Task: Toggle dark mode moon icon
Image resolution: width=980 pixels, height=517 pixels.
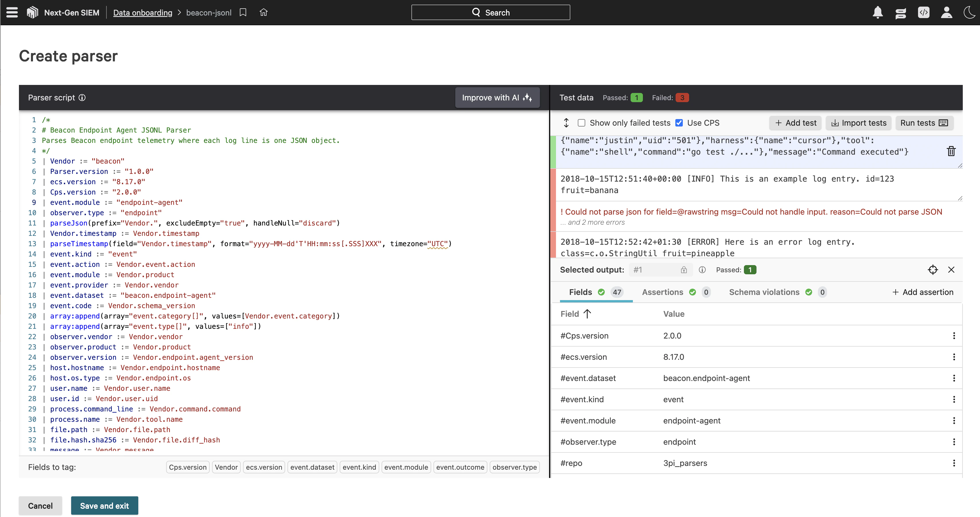Action: [969, 13]
